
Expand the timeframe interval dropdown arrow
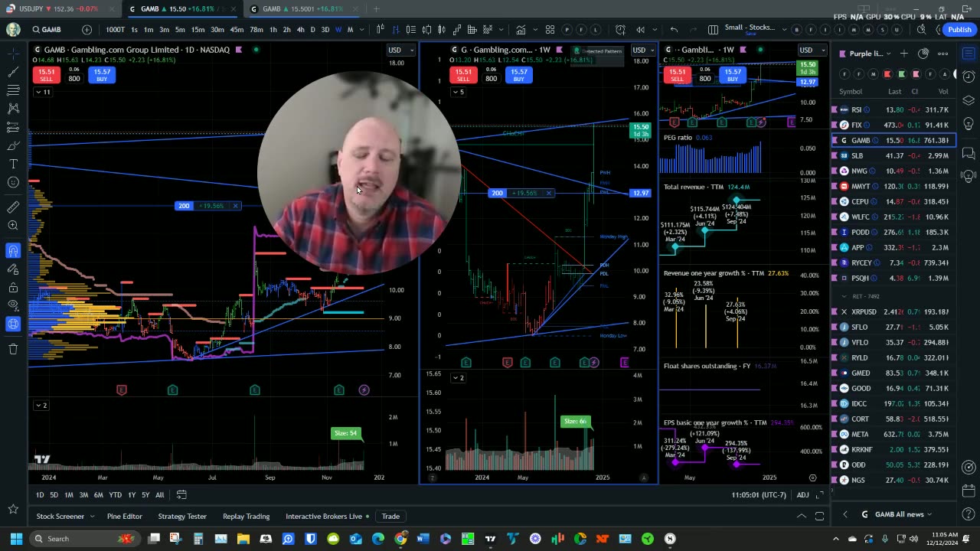(x=361, y=30)
